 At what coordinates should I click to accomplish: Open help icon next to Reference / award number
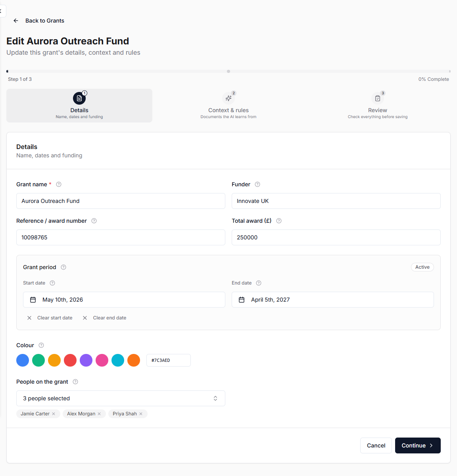94,221
